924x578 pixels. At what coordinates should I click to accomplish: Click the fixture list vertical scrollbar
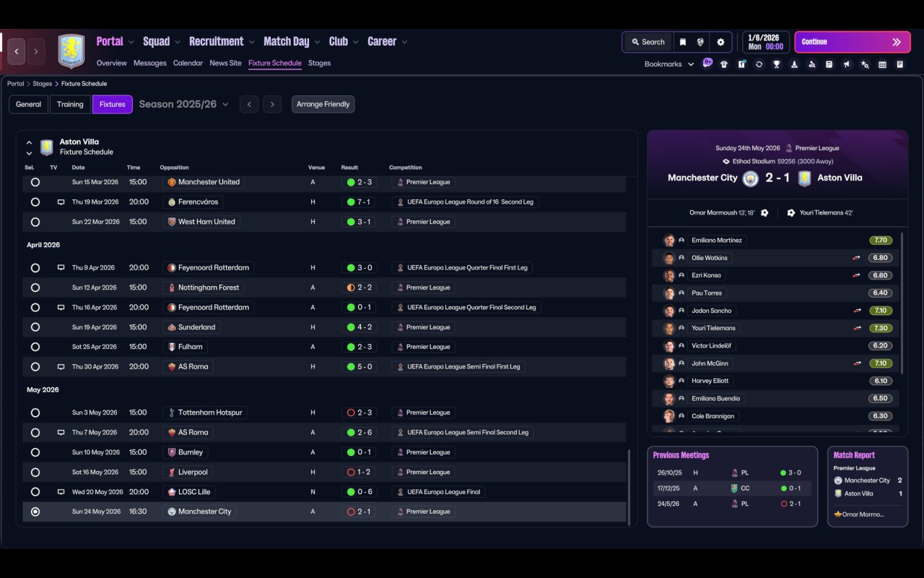click(629, 488)
